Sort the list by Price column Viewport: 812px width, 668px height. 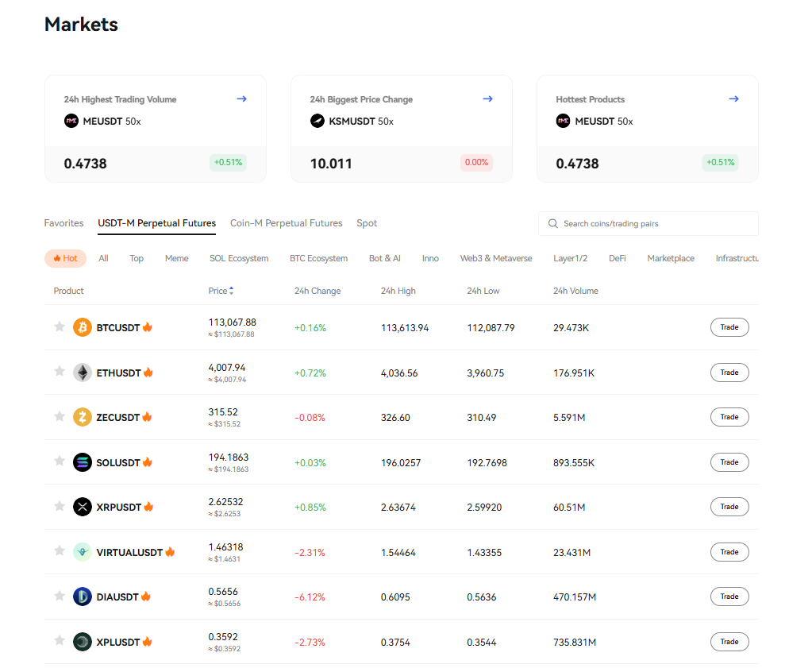pyautogui.click(x=221, y=291)
